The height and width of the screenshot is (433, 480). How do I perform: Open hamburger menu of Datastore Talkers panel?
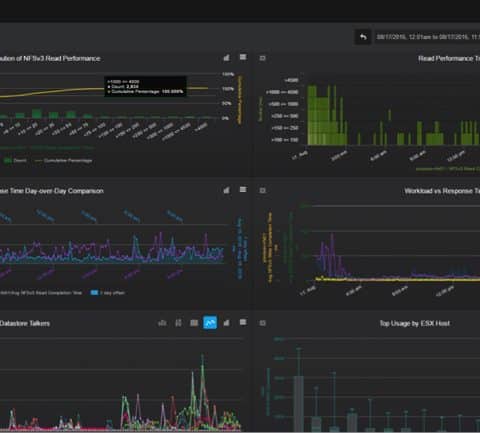pyautogui.click(x=243, y=322)
